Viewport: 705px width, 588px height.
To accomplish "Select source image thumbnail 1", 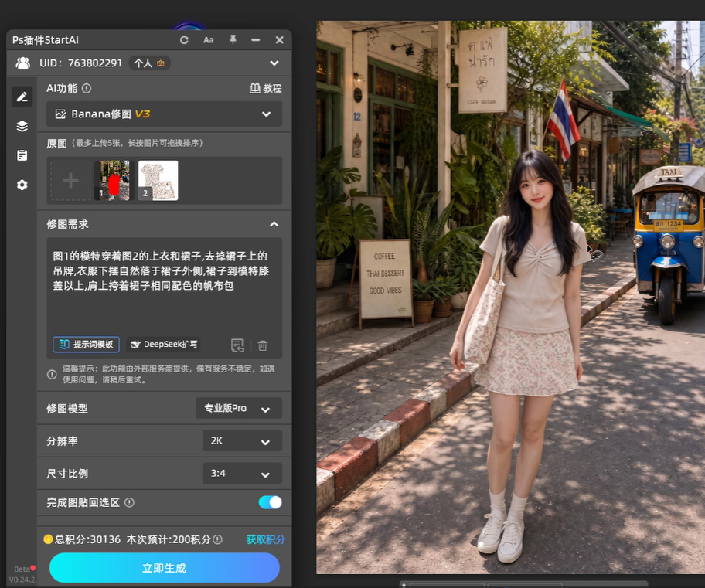I will pos(114,181).
